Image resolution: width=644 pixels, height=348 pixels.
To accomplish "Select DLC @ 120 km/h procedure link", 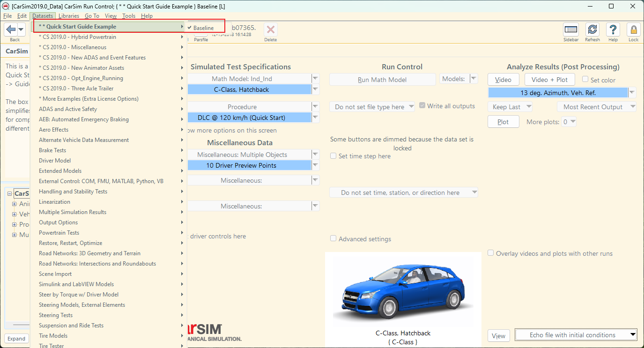I will tap(248, 118).
